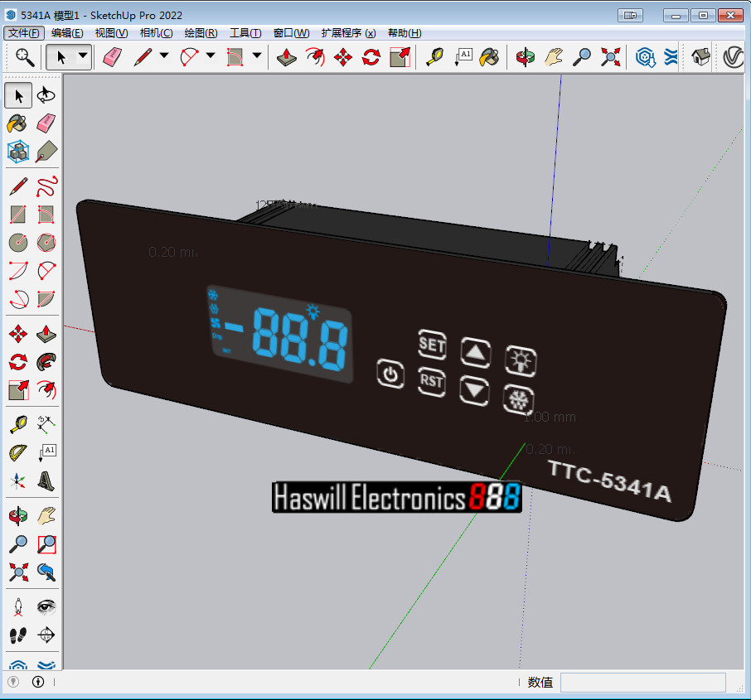The height and width of the screenshot is (700, 751).
Task: Pick the Paint Bucket tool in left panel
Action: [17, 123]
